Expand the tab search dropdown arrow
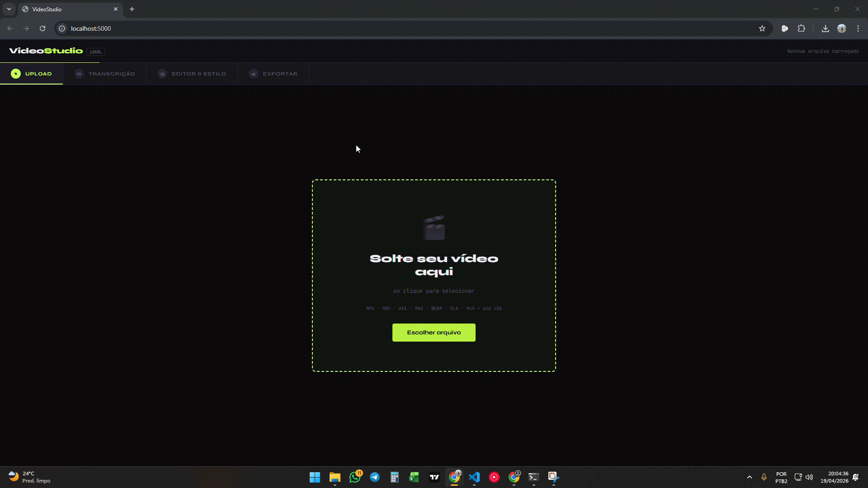868x488 pixels. (x=9, y=9)
